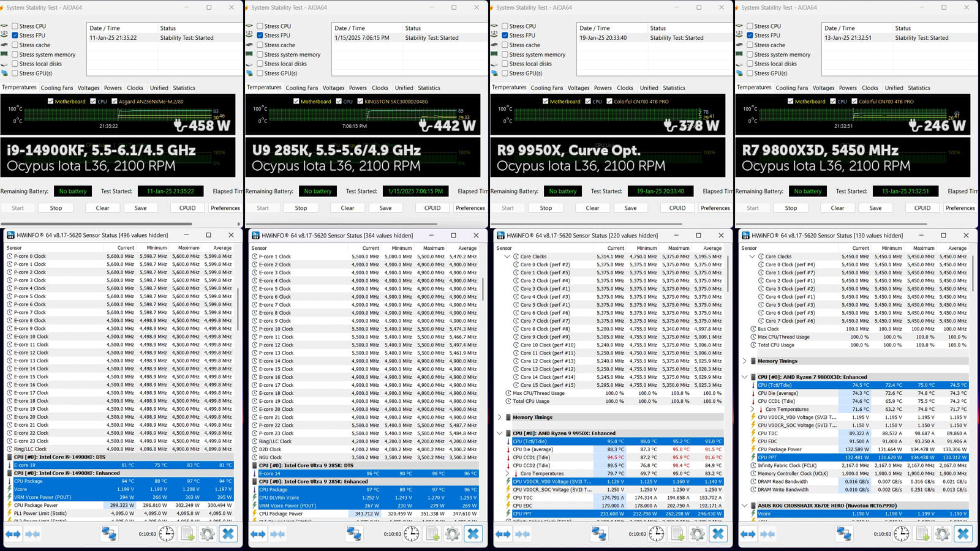Viewport: 980px width, 551px height.
Task: Open network remote icon in HWiNFO 220-values-hidden window
Action: [x=599, y=534]
